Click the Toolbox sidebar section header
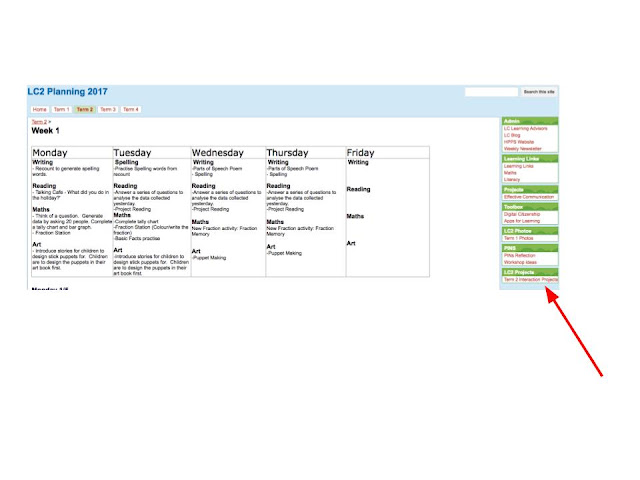Viewport: 640px width, 480px height. tap(530, 207)
